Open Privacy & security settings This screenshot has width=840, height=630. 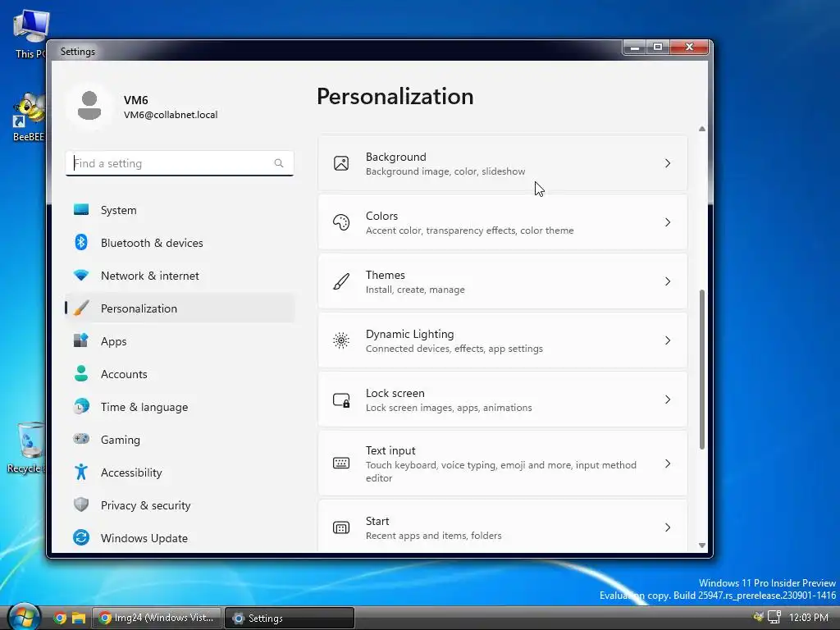click(x=180, y=505)
